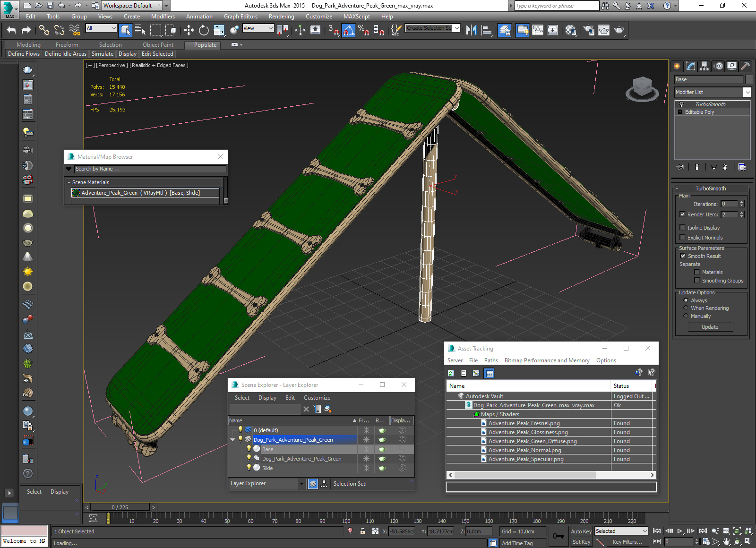756x548 pixels.
Task: Open the Modifiers menu
Action: click(163, 17)
